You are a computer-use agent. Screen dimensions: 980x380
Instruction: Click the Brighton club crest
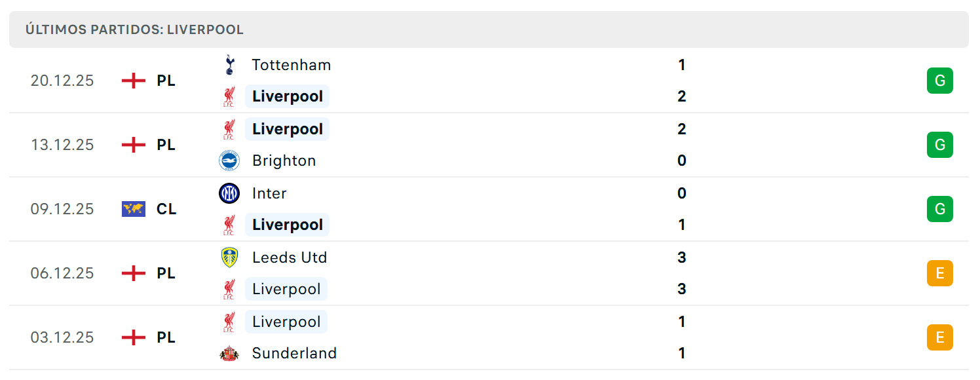pyautogui.click(x=229, y=161)
